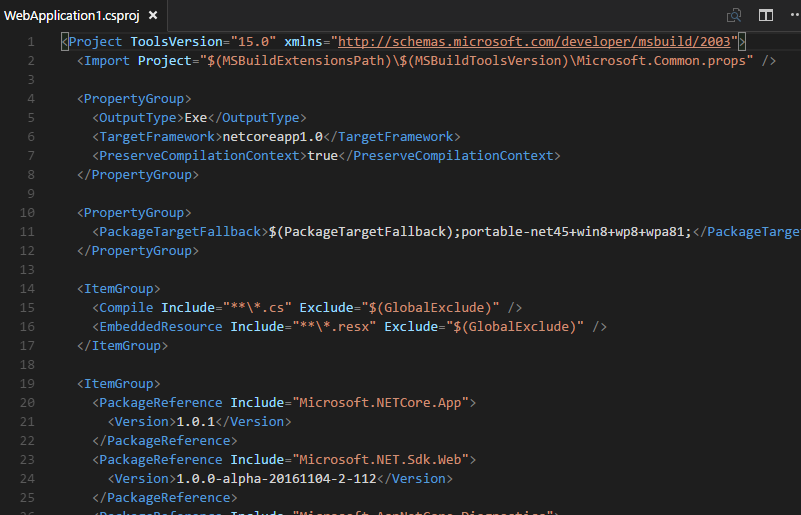
Task: Open the schemas.microsoft.com msbuild URL
Action: [537, 42]
